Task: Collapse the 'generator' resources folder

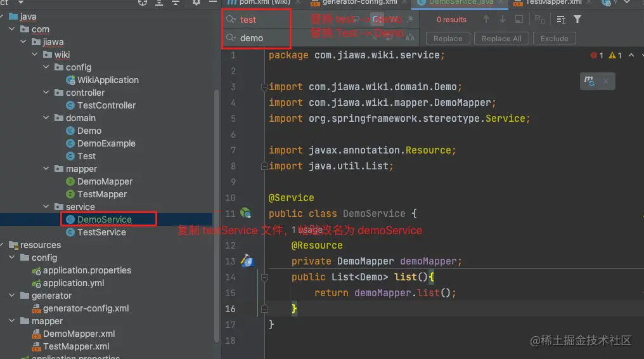Action: 12,296
